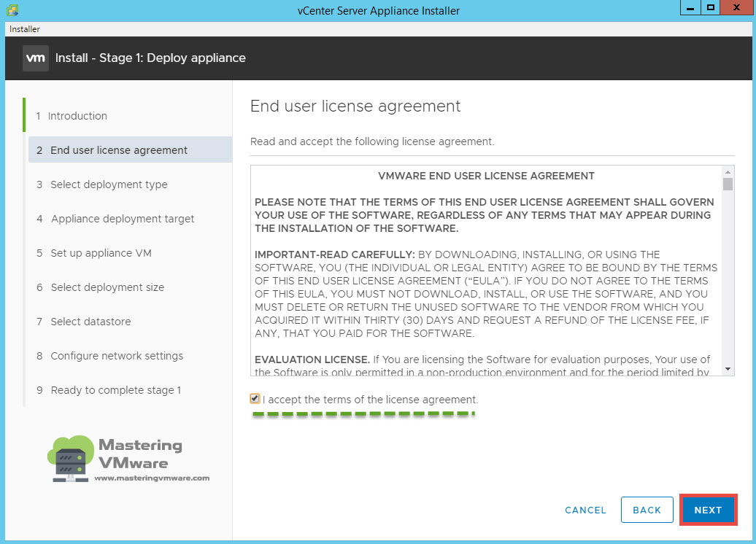Uncheck I accept the license terms checkbox
The width and height of the screenshot is (756, 544).
(255, 398)
